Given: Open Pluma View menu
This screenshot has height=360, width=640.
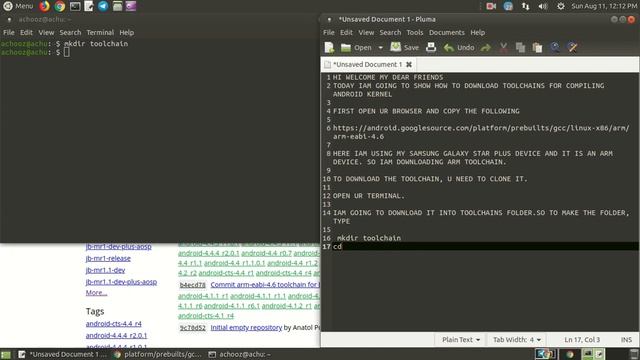Looking at the screenshot, I should pyautogui.click(x=366, y=32).
